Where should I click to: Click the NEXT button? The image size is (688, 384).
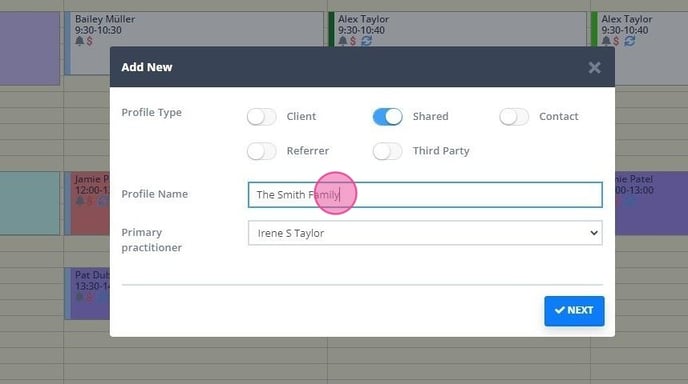pos(574,311)
